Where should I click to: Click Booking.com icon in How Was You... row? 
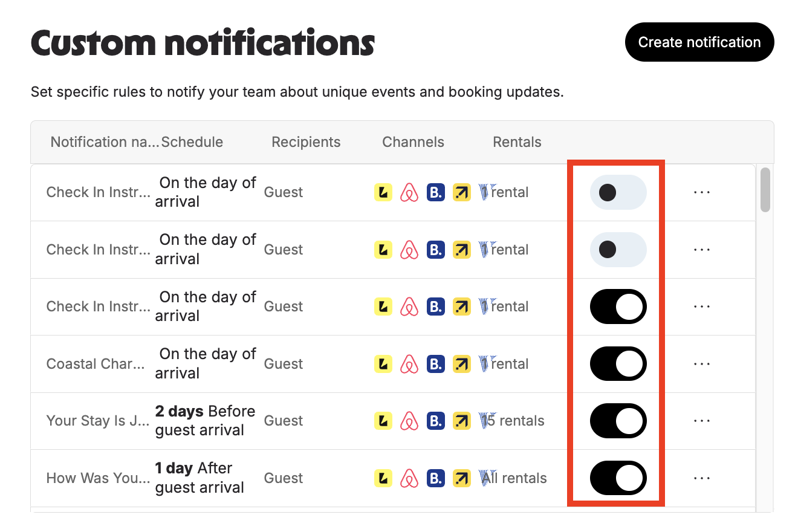[x=436, y=478]
